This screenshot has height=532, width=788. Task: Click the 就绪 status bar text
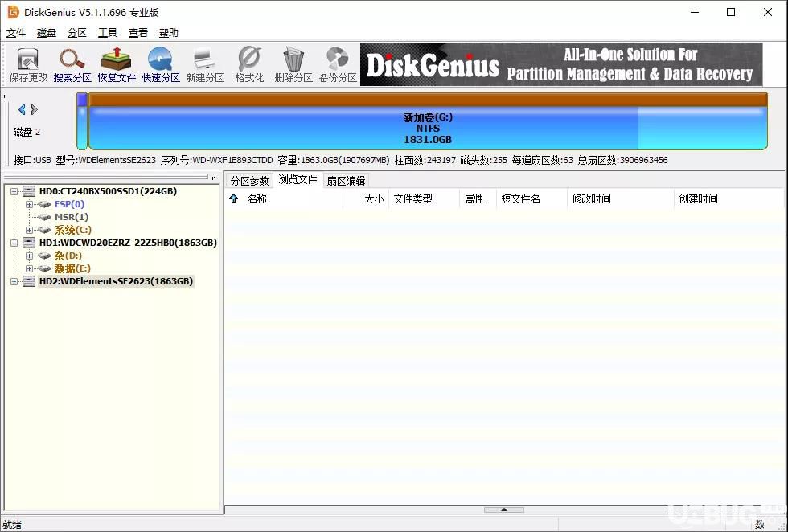pos(12,525)
